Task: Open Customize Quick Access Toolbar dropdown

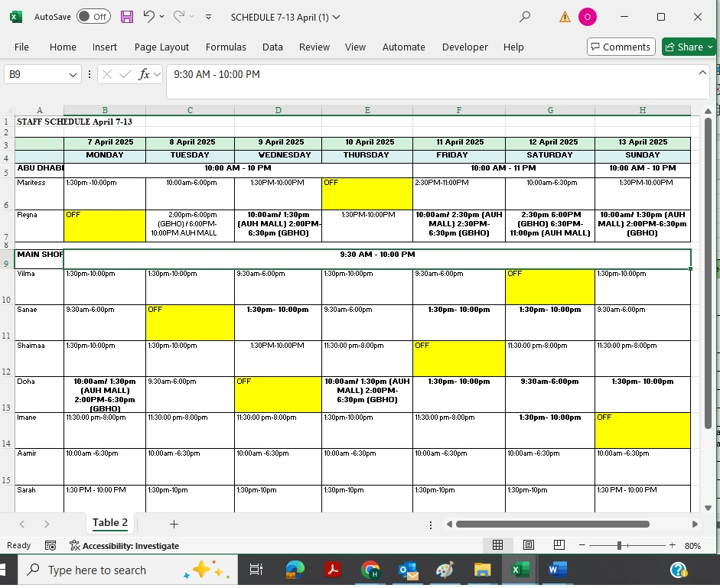Action: (208, 17)
